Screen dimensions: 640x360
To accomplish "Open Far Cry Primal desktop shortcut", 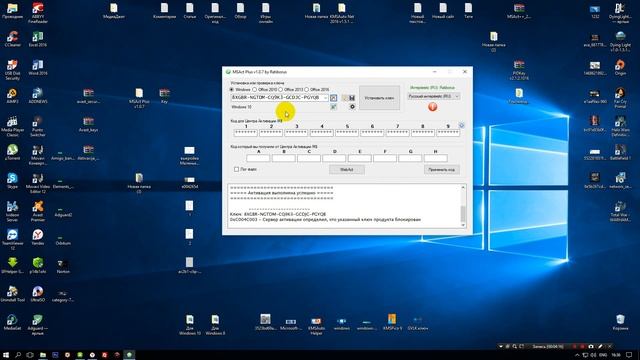I will click(x=620, y=97).
